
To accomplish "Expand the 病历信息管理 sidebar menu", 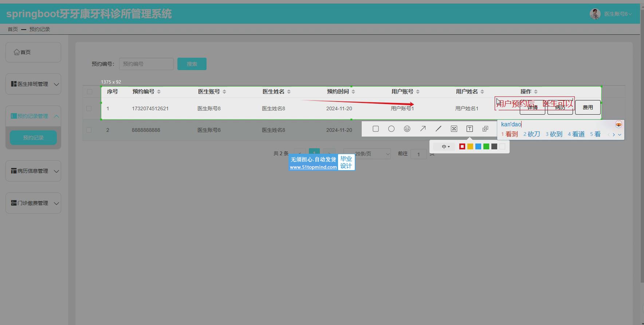I will (33, 171).
